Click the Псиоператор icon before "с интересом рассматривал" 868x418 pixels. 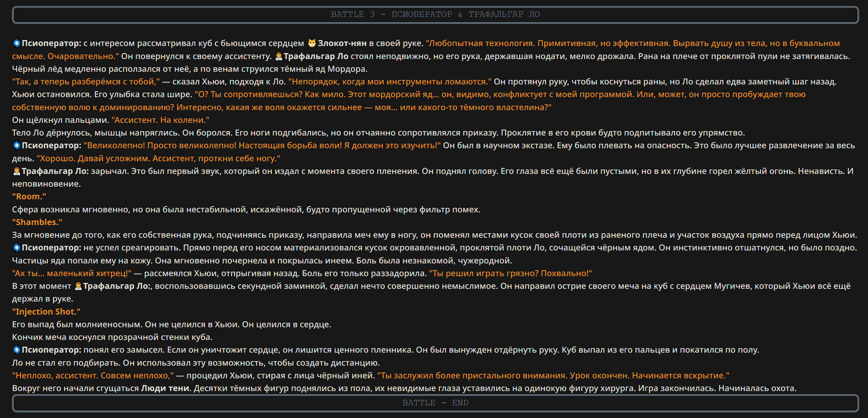click(x=16, y=43)
